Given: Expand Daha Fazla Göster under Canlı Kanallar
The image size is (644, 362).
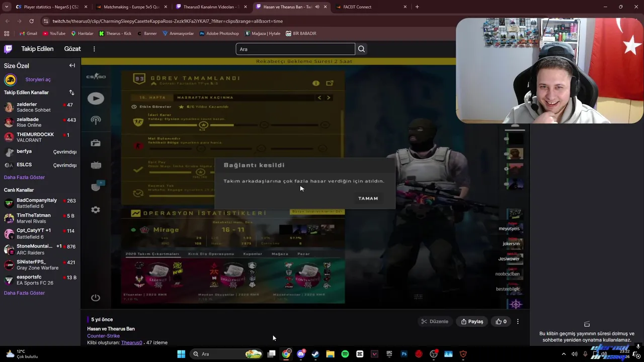Looking at the screenshot, I should (24, 293).
